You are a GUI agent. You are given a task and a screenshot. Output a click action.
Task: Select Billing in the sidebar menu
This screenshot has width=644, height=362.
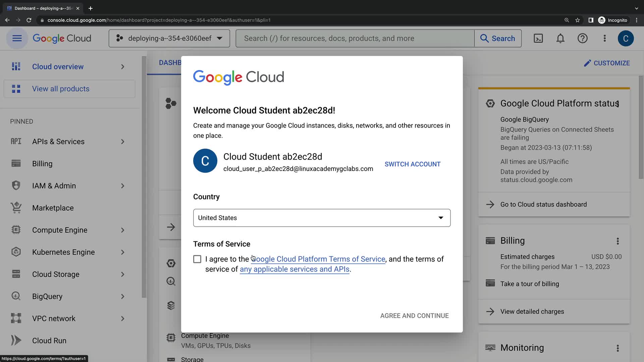(x=42, y=164)
